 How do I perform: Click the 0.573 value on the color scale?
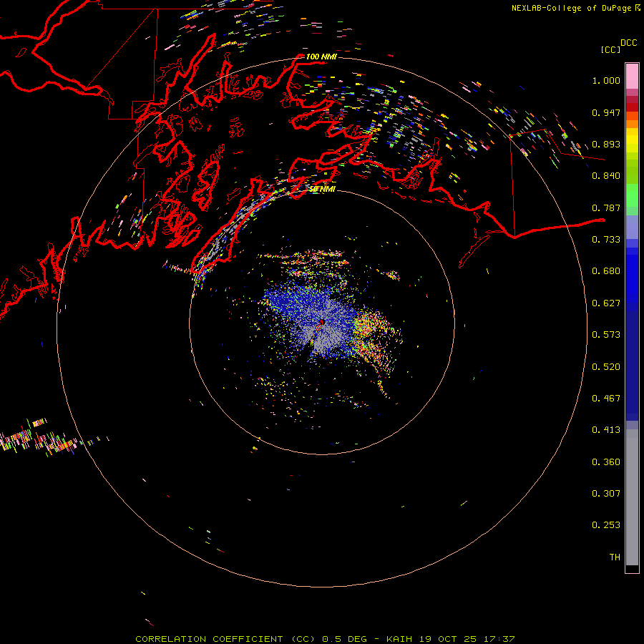point(606,335)
